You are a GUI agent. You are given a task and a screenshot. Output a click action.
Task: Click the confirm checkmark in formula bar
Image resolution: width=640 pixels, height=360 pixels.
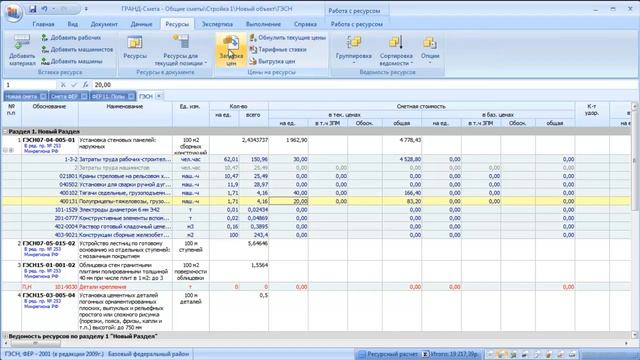(x=74, y=85)
